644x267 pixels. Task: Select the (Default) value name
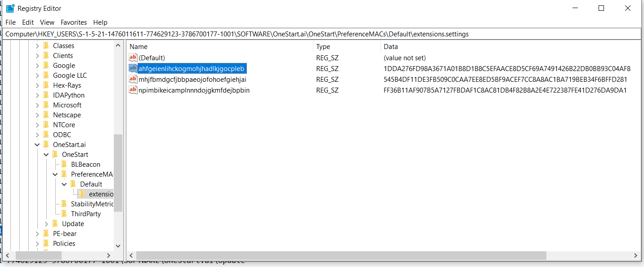[x=152, y=58]
